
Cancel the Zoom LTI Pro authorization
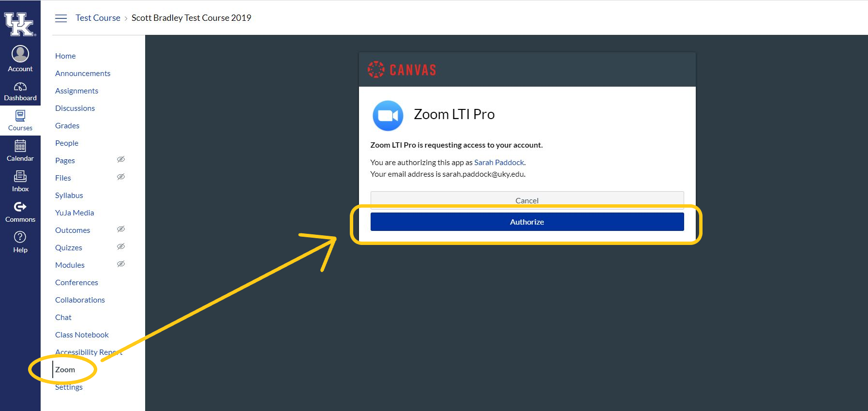(527, 200)
